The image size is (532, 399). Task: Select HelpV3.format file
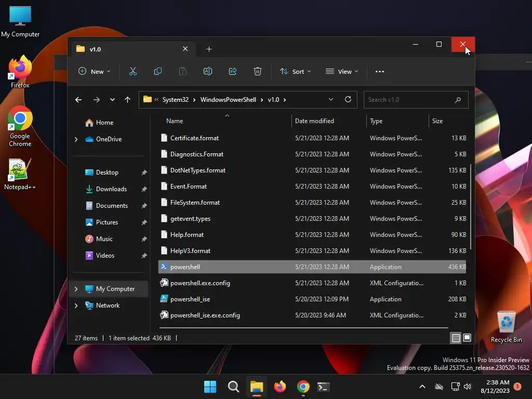click(x=312, y=251)
